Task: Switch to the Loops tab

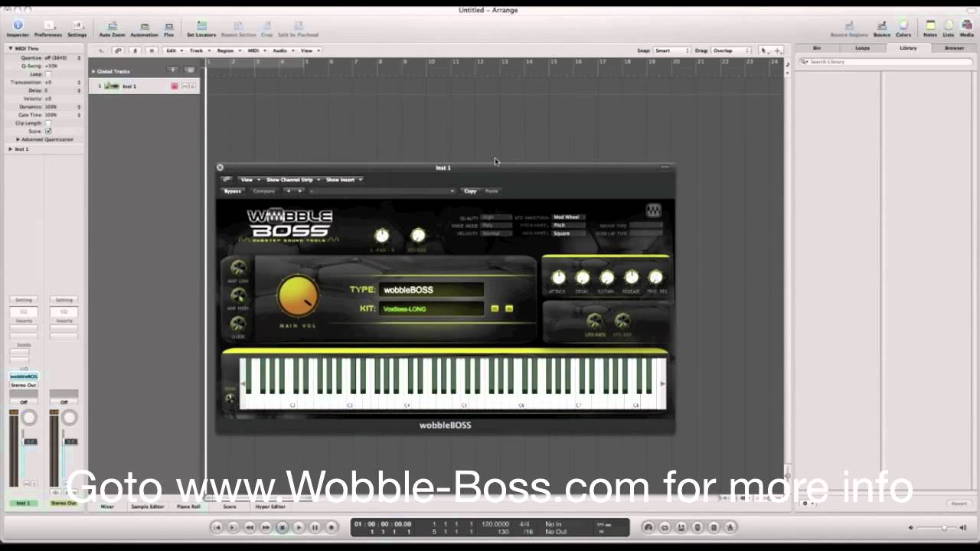Action: click(862, 47)
